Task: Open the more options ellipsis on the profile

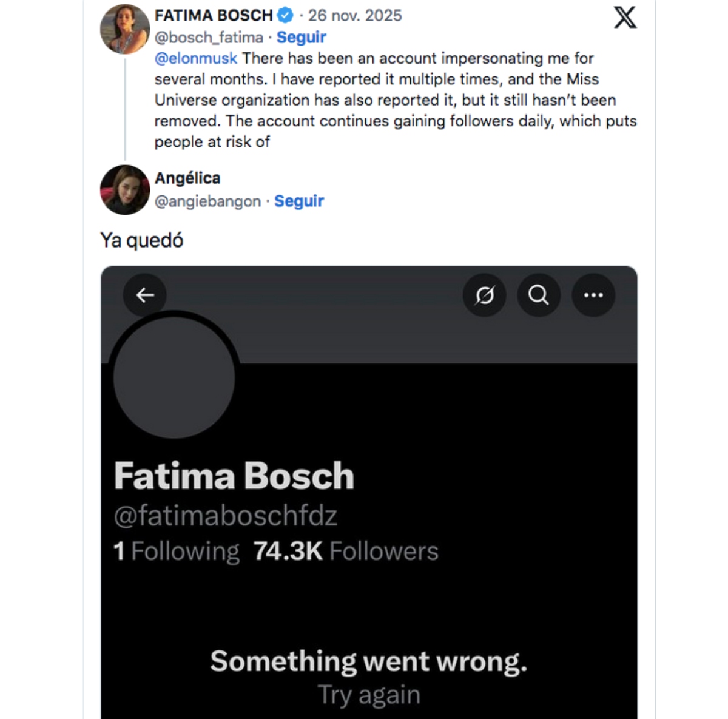Action: [593, 295]
